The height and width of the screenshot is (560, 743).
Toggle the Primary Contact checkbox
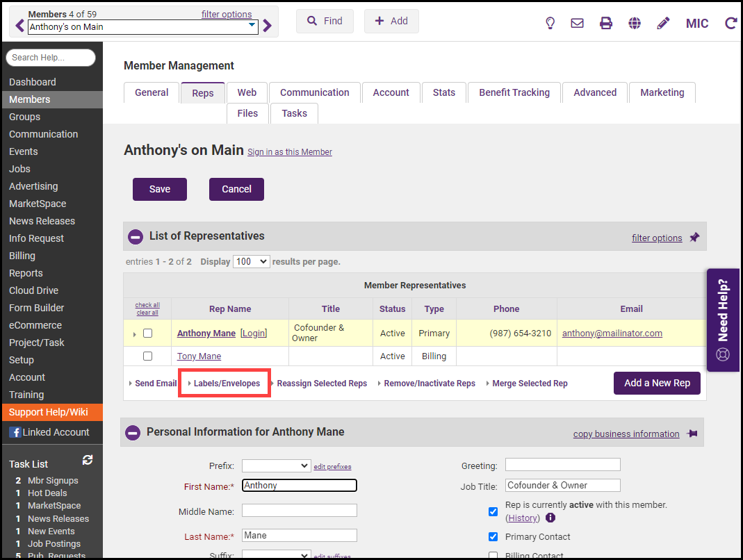[493, 536]
